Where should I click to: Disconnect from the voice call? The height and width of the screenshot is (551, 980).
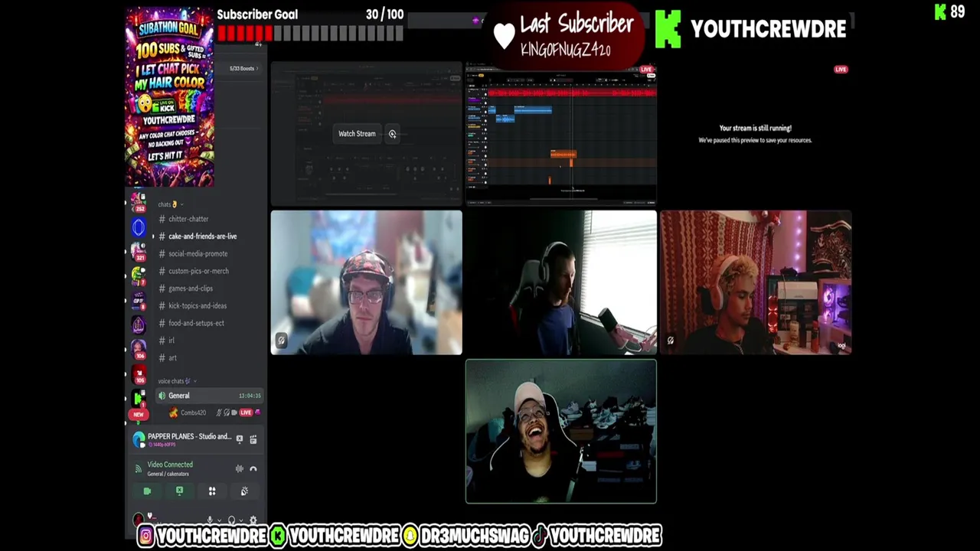(x=253, y=468)
